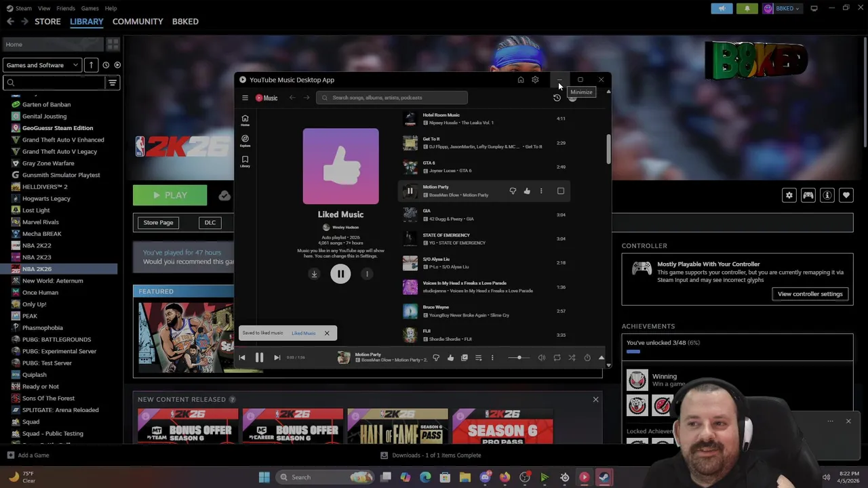Screen dimensions: 868x488
Task: Toggle thumbs up on Motion Party row
Action: tap(527, 191)
